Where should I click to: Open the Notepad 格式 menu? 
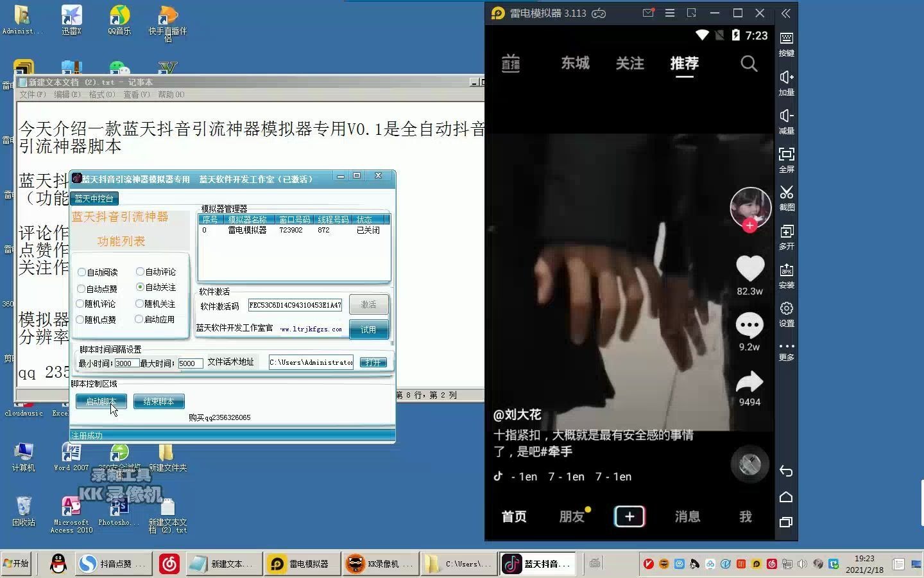click(101, 94)
